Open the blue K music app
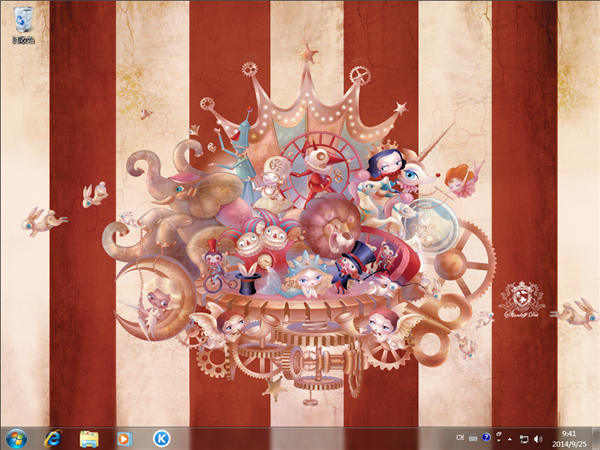Screen dimensions: 600x450 point(161,438)
